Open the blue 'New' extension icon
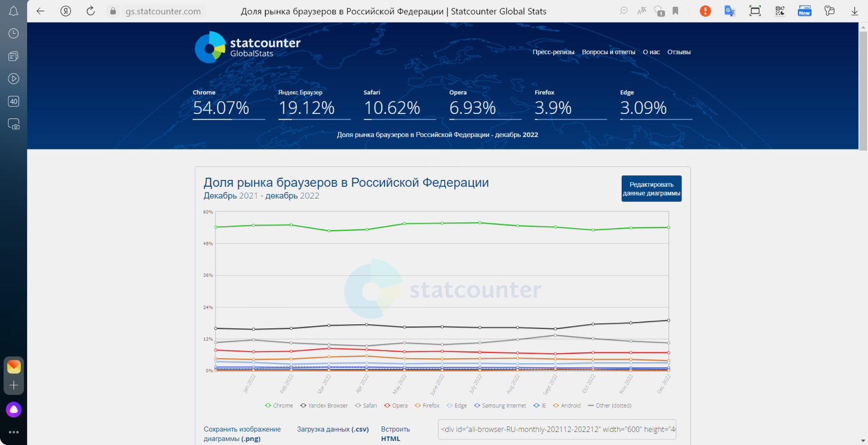868x445 pixels. (804, 11)
